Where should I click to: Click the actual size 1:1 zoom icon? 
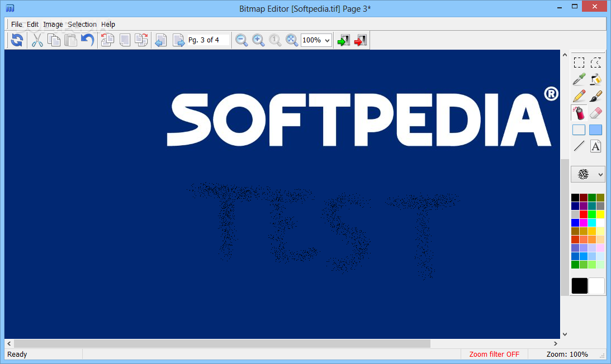tap(275, 40)
